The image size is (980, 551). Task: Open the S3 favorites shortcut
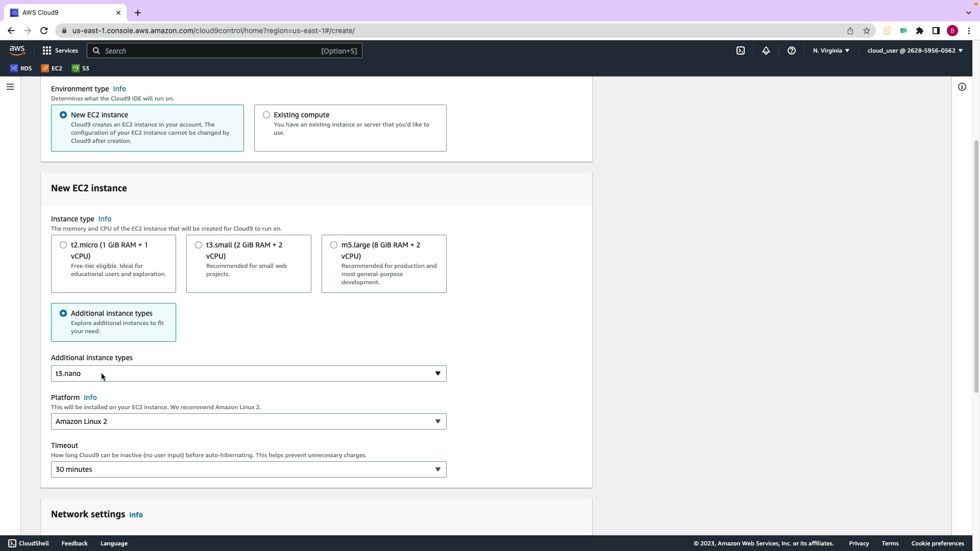tap(81, 68)
